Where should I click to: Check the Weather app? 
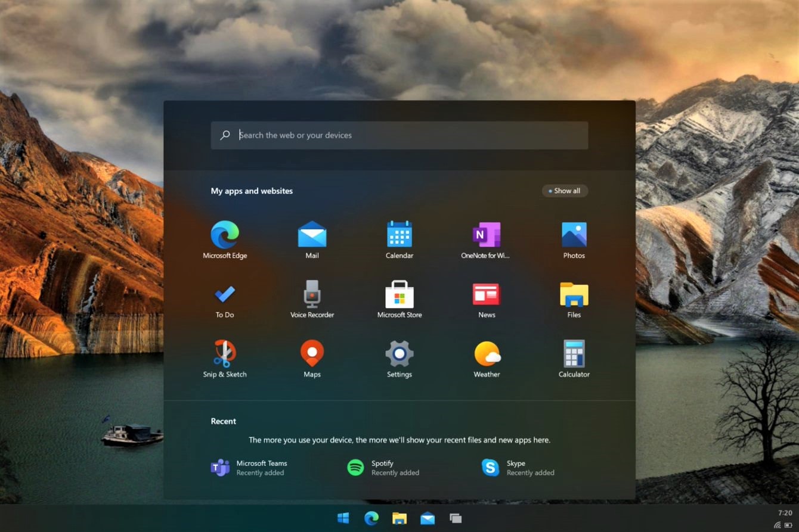[487, 353]
